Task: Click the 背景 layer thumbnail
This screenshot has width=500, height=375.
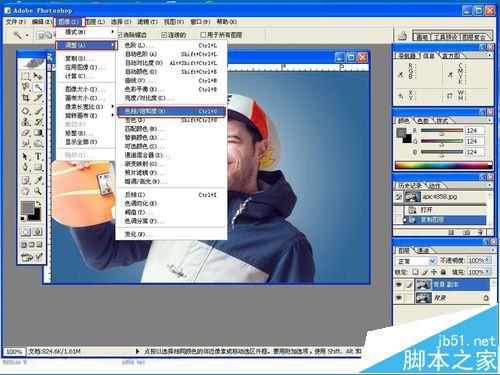Action: point(423,297)
